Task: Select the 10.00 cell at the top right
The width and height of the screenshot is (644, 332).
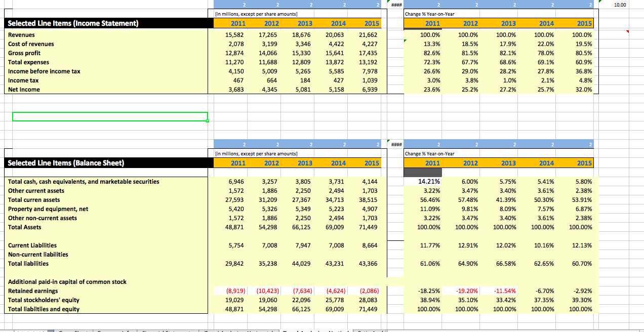Action: 619,5
